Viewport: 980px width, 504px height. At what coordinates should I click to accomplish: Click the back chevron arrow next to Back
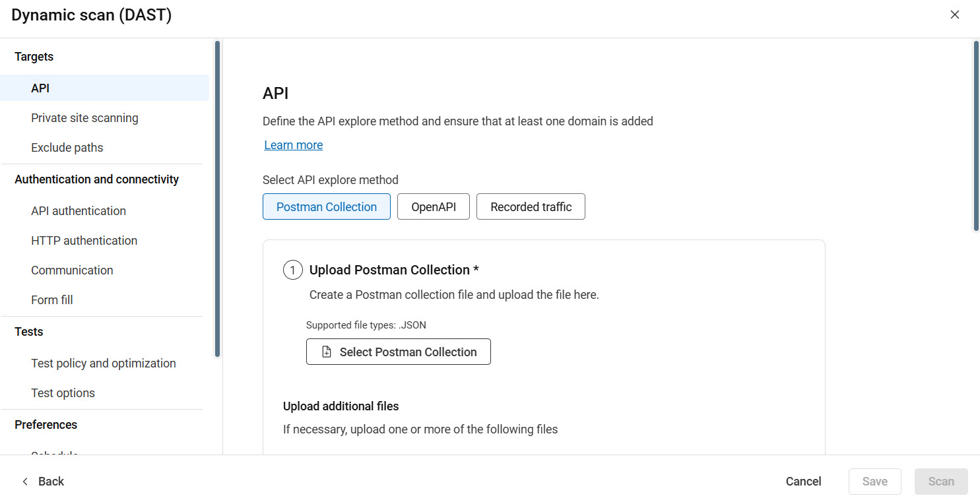[25, 481]
